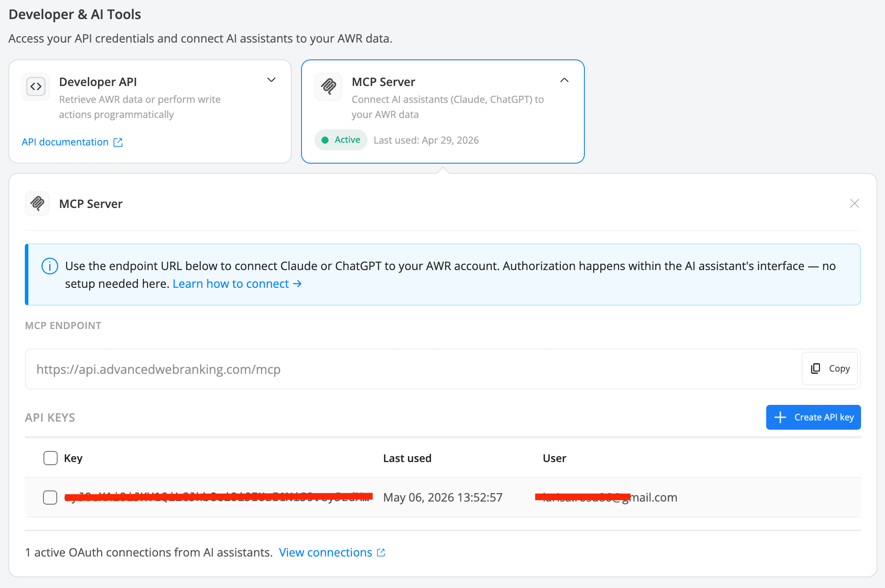Click the info icon in blue notice

pos(50,266)
